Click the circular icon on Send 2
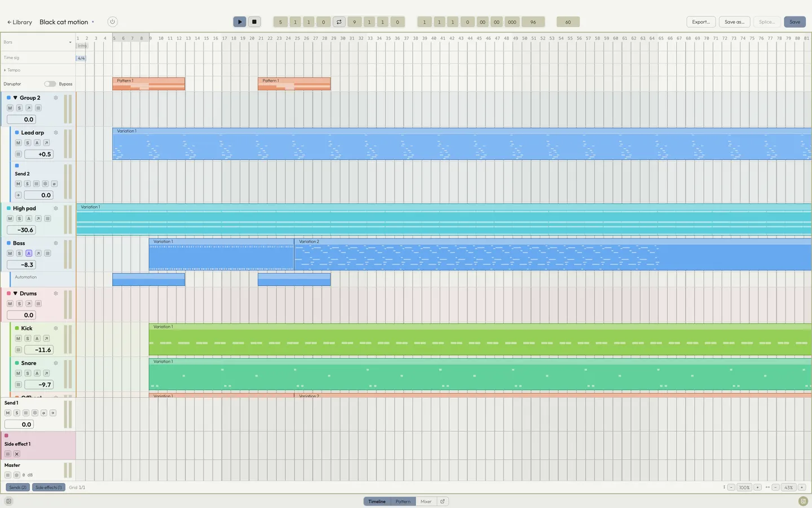The width and height of the screenshot is (812, 508). tap(54, 184)
